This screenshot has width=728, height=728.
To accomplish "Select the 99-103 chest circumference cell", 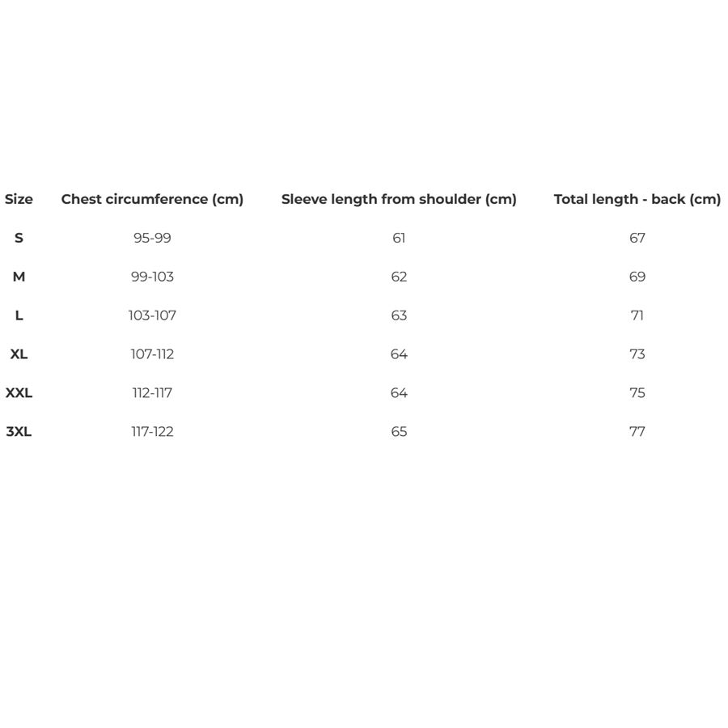I will click(x=152, y=277).
